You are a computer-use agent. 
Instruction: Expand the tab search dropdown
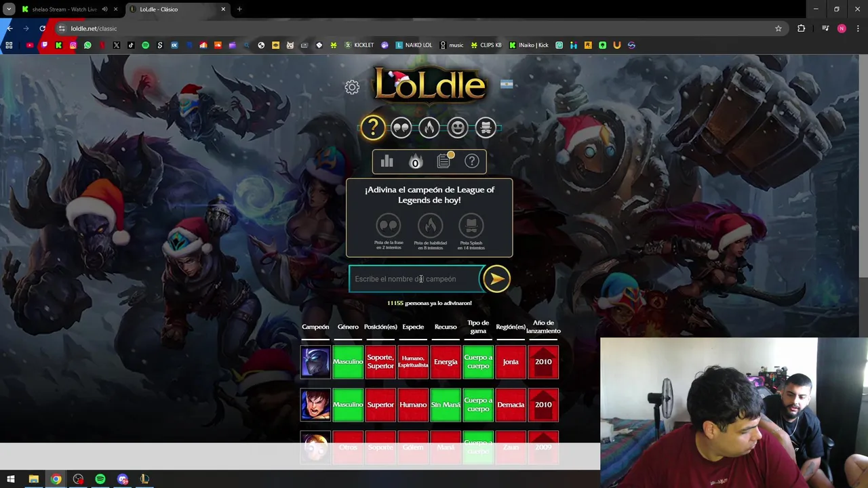coord(9,9)
